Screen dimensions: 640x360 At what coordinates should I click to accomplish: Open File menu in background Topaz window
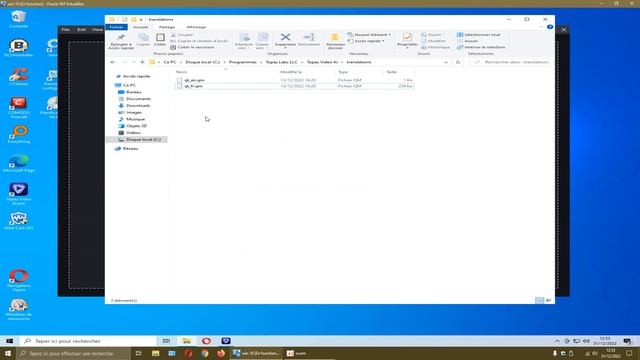(x=66, y=29)
